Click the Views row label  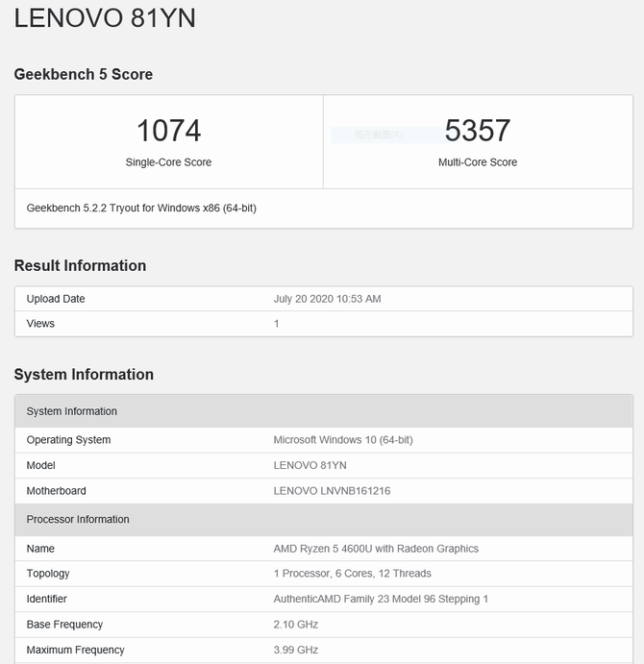point(40,324)
